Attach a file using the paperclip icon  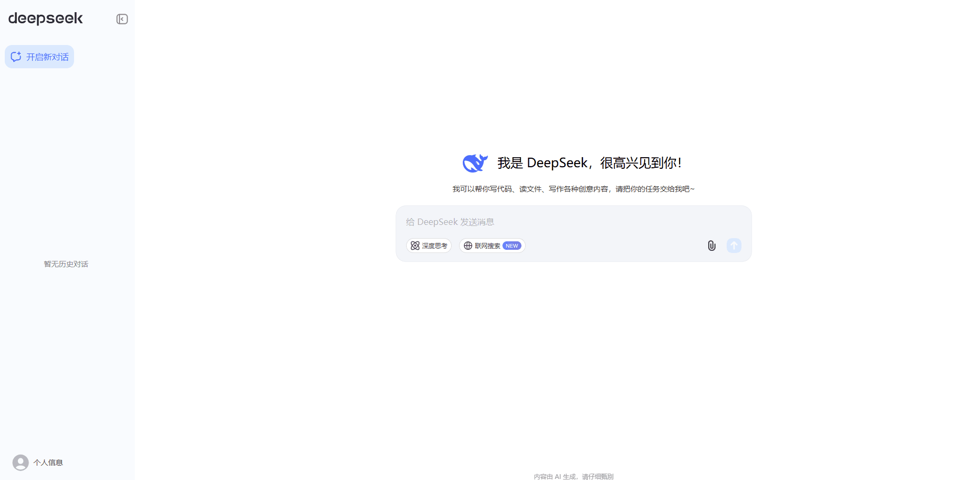[x=712, y=246]
